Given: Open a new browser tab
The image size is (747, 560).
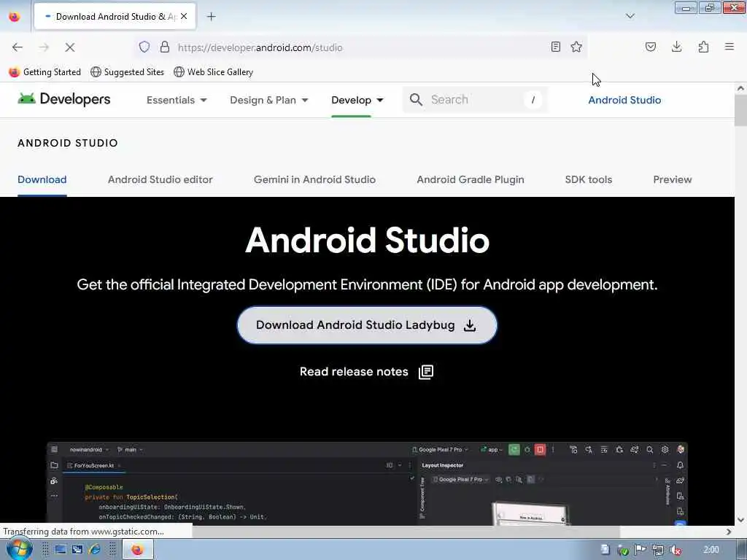Looking at the screenshot, I should [211, 17].
